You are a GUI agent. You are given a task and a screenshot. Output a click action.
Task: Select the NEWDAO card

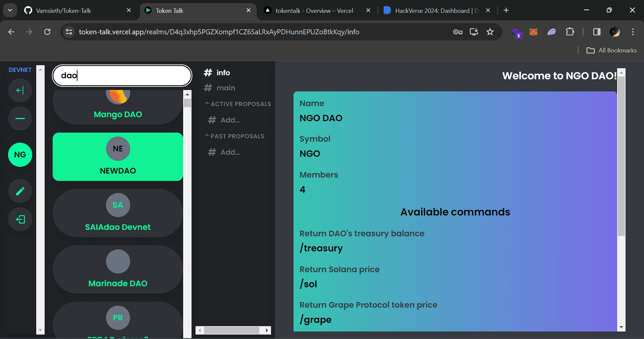pos(118,157)
